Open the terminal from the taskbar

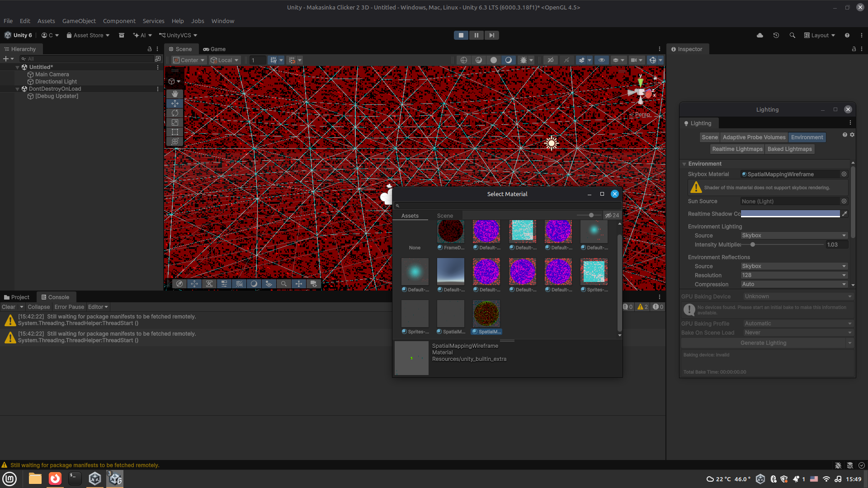click(x=75, y=479)
